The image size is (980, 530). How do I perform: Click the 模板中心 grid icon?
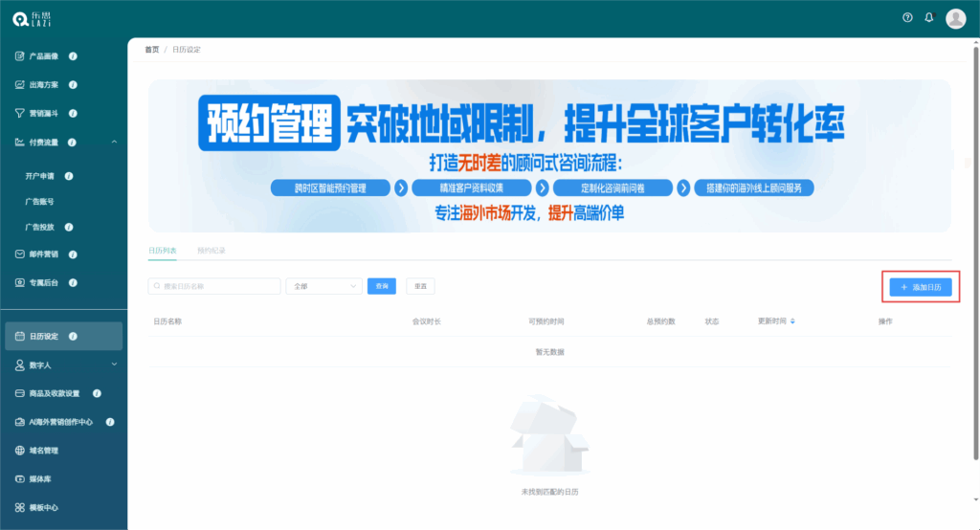19,508
